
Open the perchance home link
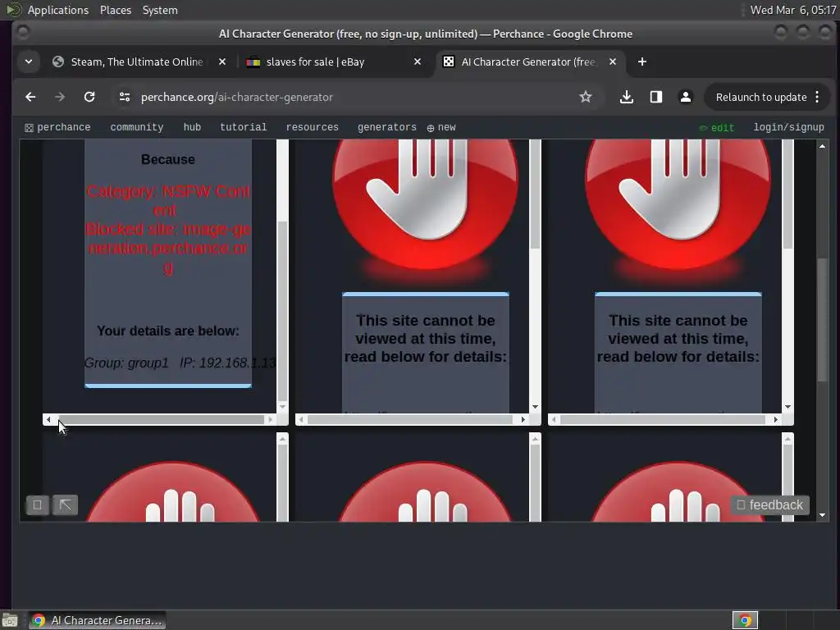point(57,127)
